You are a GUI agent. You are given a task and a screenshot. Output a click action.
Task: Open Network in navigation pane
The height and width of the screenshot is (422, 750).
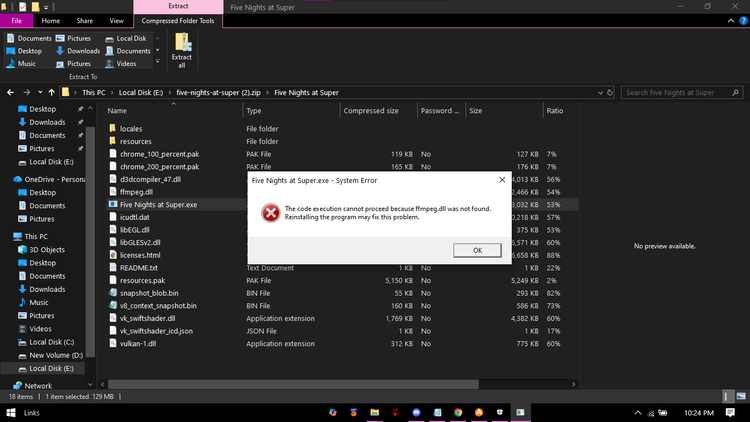point(33,386)
